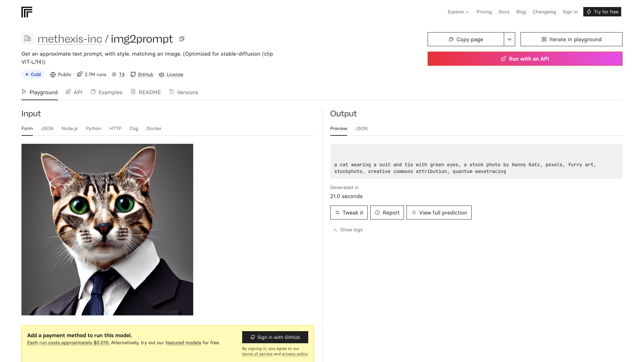The image size is (644, 362).
Task: Open the Explore dropdown menu
Action: tap(458, 12)
